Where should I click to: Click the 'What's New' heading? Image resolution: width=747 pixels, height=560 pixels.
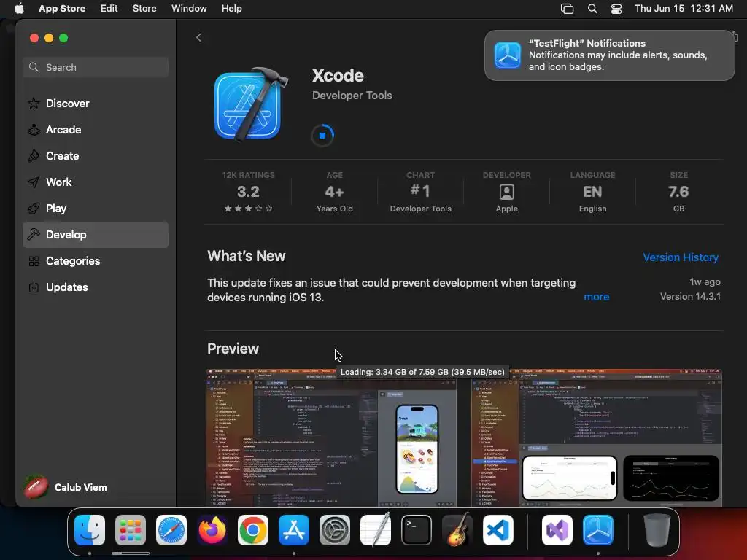[x=247, y=256]
